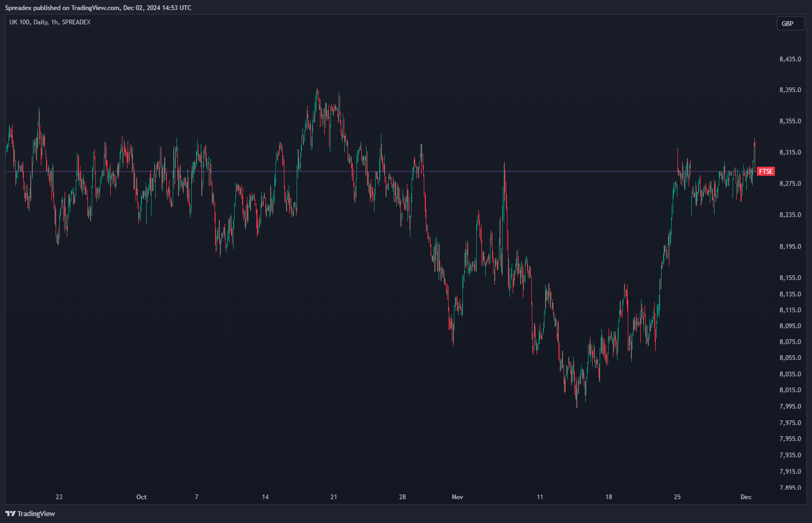Click the red FTSE price label
812x523 pixels.
coord(766,172)
